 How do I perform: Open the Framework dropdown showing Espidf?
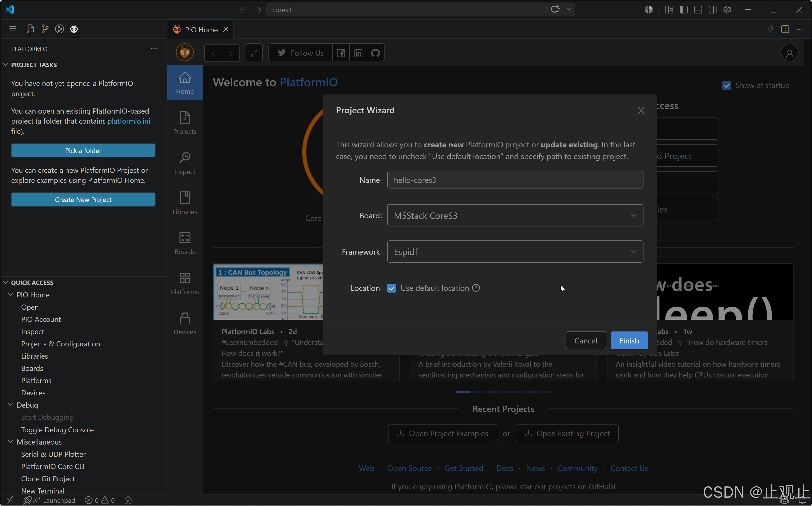(x=515, y=252)
